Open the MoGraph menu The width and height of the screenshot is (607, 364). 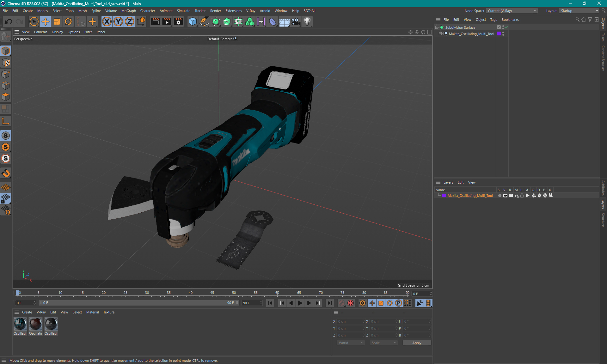coord(128,11)
